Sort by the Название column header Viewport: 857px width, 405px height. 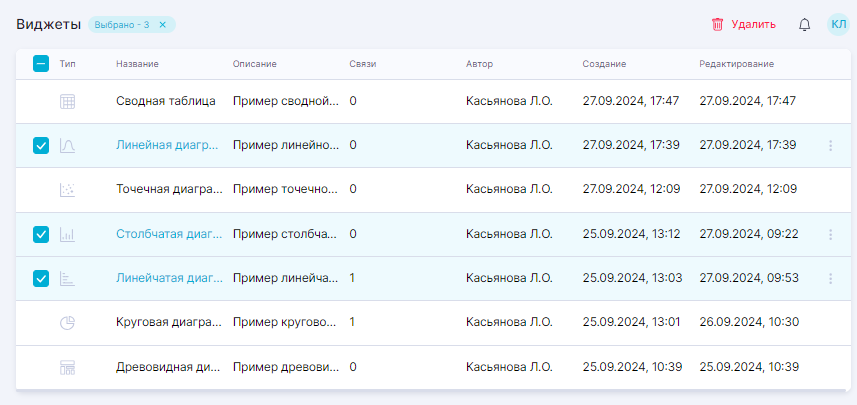coord(137,64)
